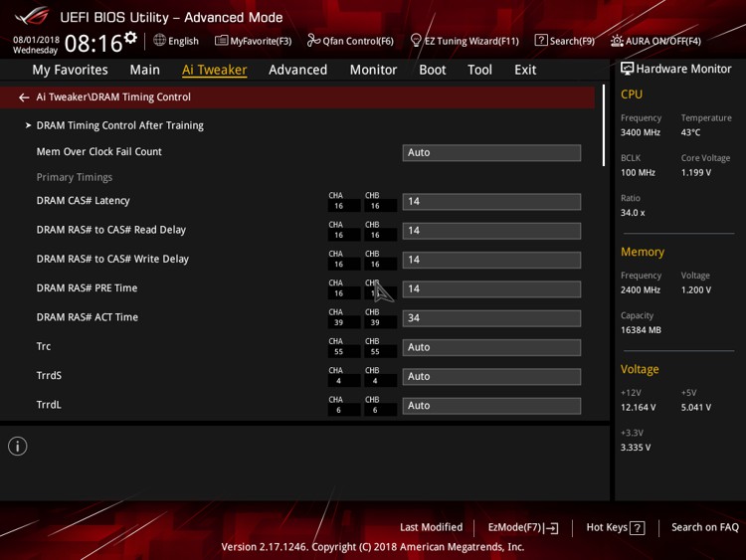Open Qfan Control(F6)
Screen dimensions: 746x560
point(350,41)
